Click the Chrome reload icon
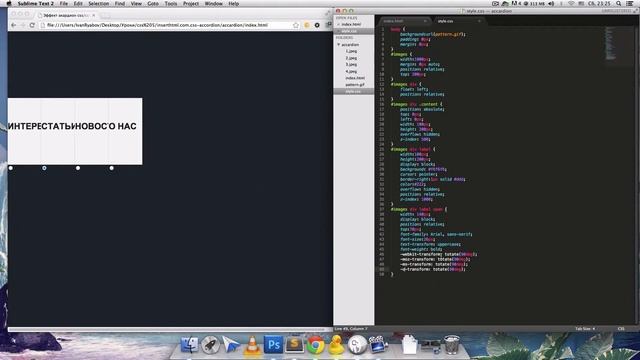This screenshot has height=360, width=640. tap(32, 25)
